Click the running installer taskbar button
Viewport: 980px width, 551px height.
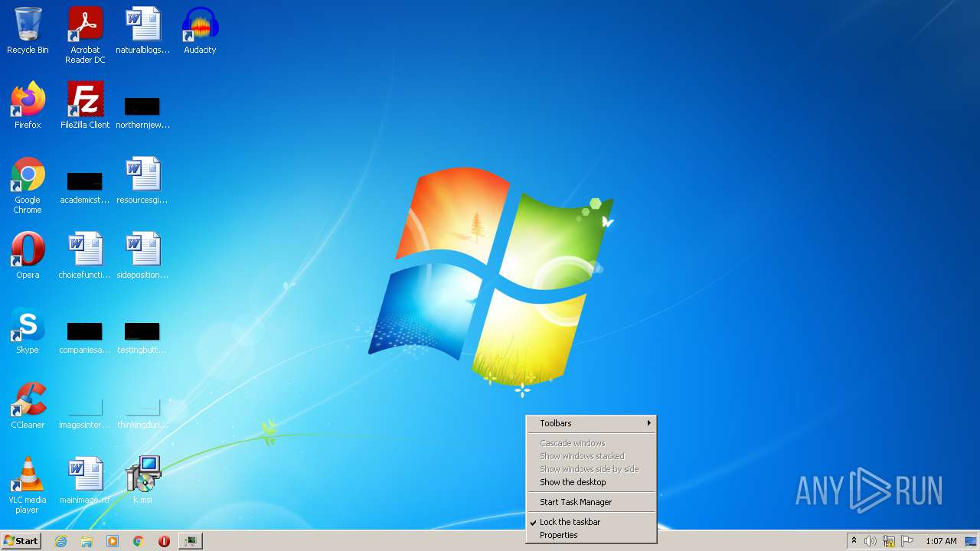pos(190,541)
